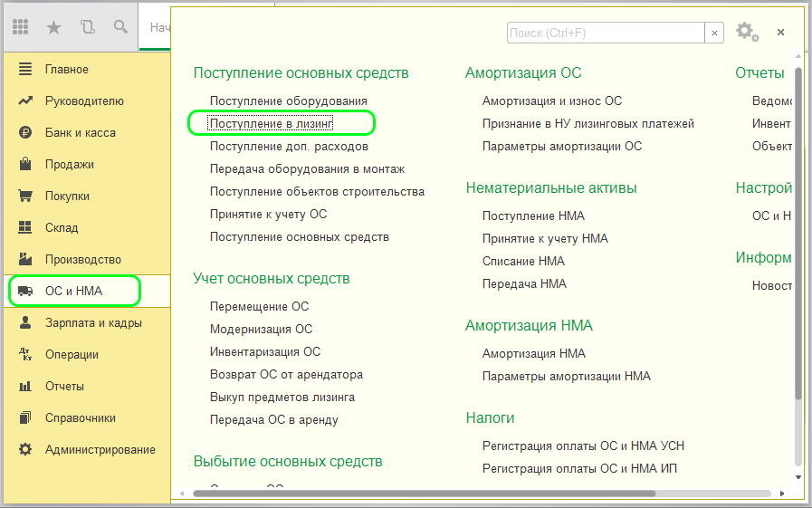Image resolution: width=812 pixels, height=508 pixels.
Task: Click the scroll down arrow
Action: coord(798,477)
